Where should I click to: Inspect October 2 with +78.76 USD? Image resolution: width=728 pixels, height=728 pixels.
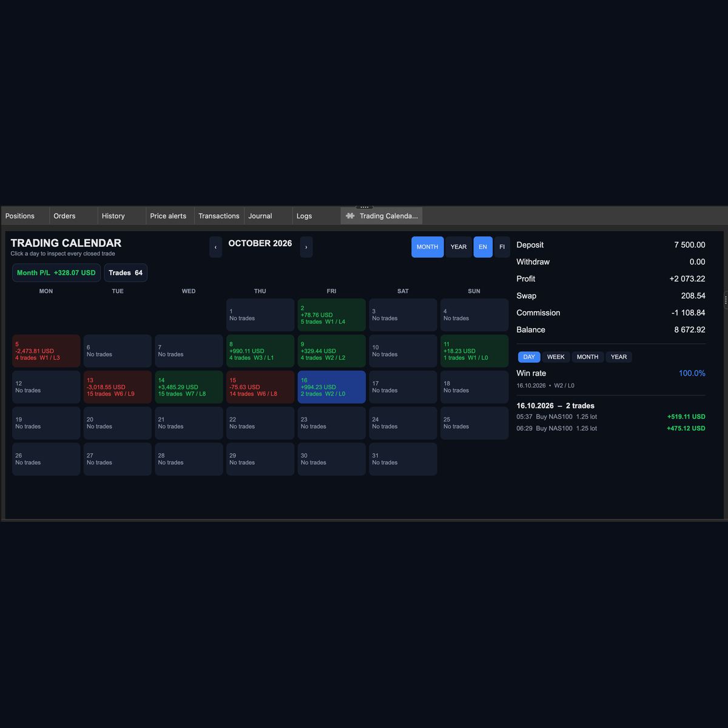[331, 315]
